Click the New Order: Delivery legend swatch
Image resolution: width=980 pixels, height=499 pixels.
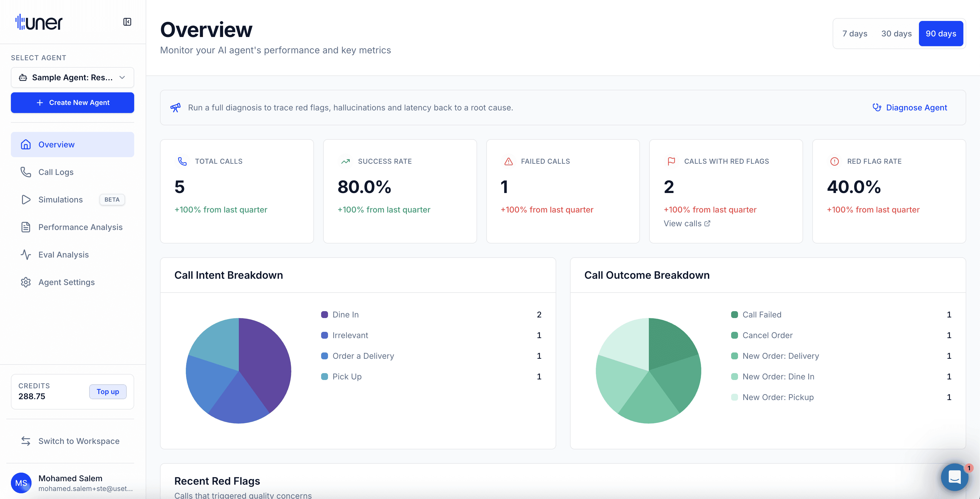click(x=735, y=356)
